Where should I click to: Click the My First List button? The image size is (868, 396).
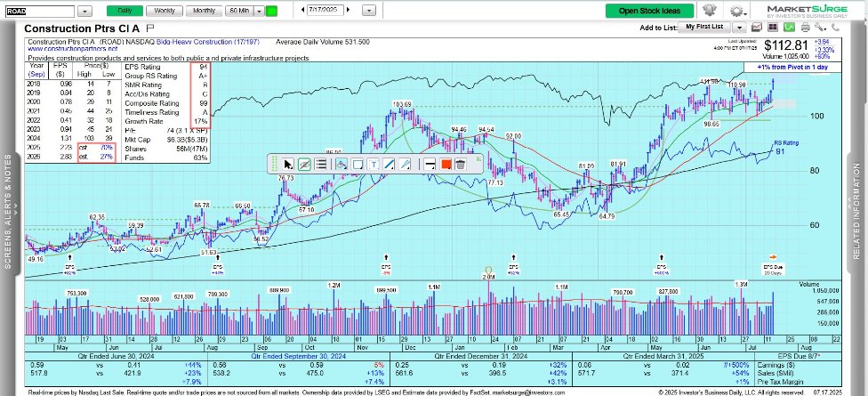[704, 27]
